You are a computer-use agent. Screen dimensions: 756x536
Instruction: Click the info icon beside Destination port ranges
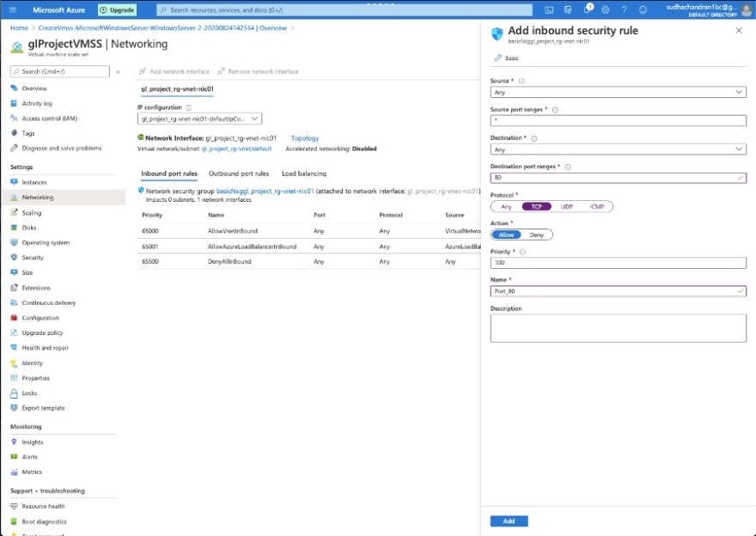(568, 167)
